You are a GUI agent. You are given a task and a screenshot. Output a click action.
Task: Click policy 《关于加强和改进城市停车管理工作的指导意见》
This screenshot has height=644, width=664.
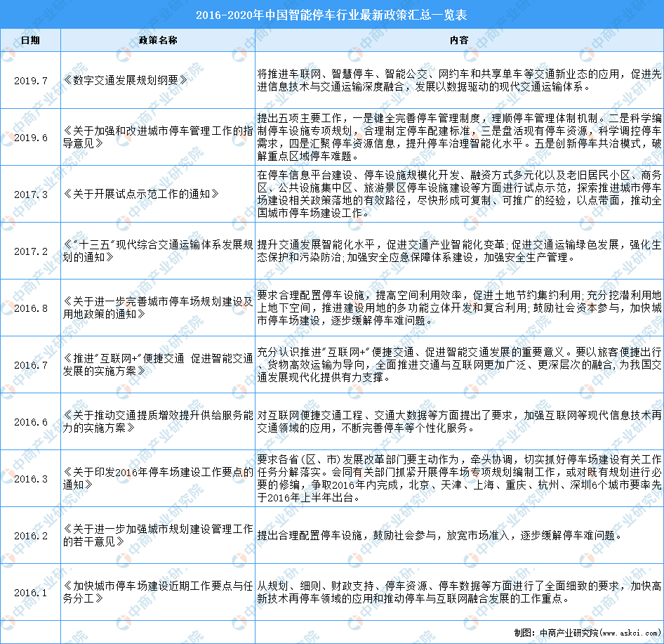pyautogui.click(x=158, y=137)
